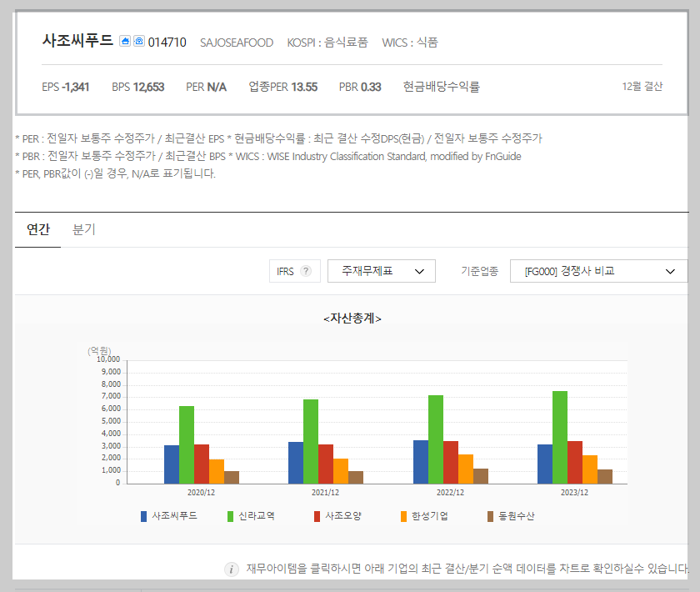Click the 2020/12 axis label
700x592 pixels.
pos(201,493)
